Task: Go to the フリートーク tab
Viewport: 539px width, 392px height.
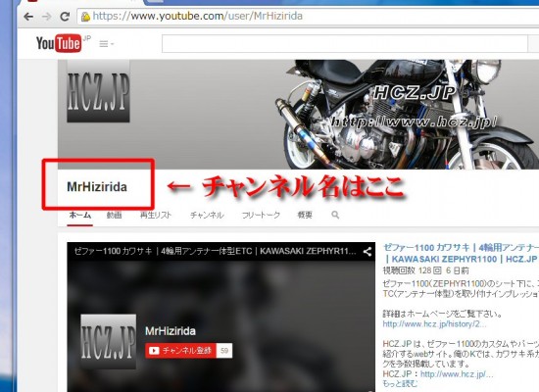Action: click(261, 216)
